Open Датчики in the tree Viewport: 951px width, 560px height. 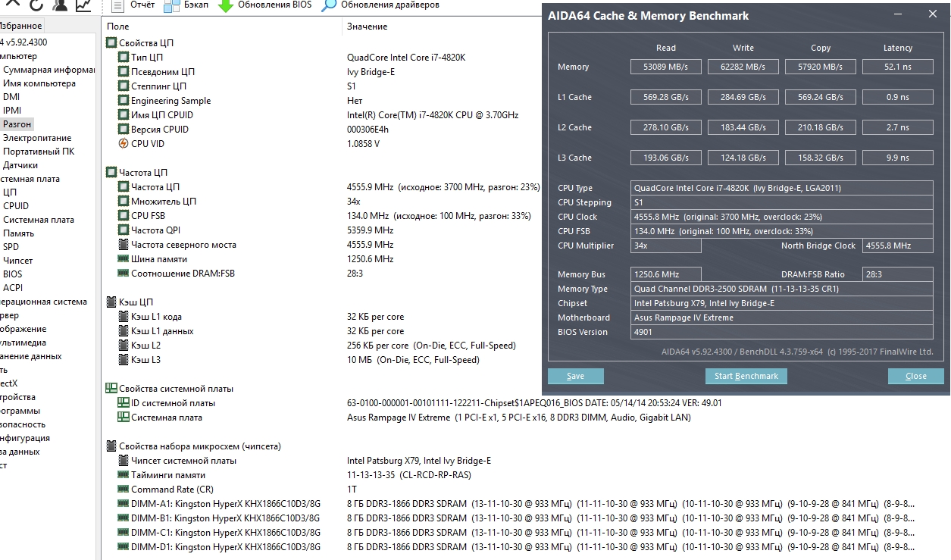(x=20, y=165)
